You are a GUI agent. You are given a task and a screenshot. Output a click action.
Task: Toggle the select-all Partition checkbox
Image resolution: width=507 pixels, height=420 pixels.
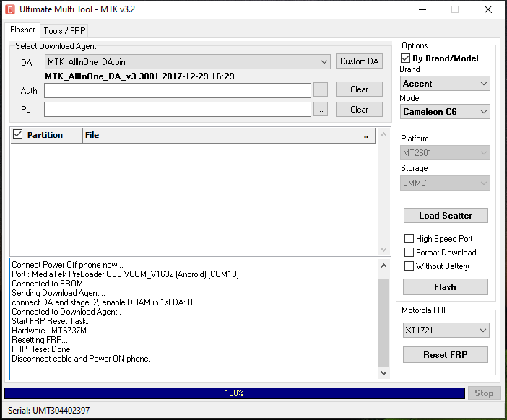pyautogui.click(x=17, y=134)
